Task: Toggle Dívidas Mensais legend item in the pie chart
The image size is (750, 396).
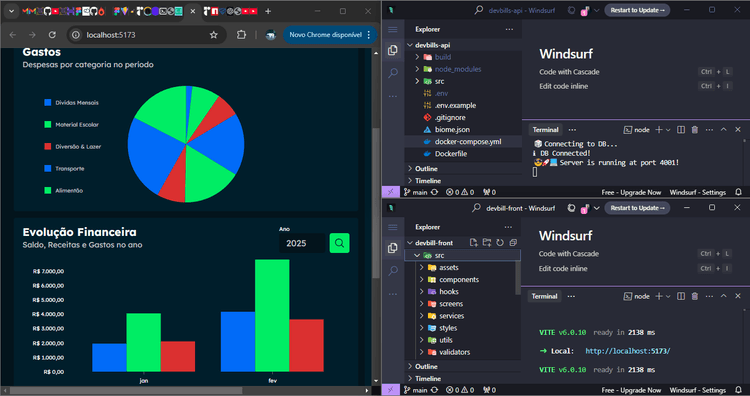Action: pyautogui.click(x=71, y=102)
